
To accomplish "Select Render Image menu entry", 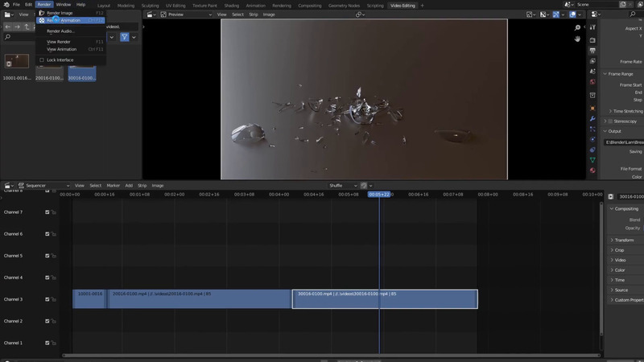I will (60, 13).
